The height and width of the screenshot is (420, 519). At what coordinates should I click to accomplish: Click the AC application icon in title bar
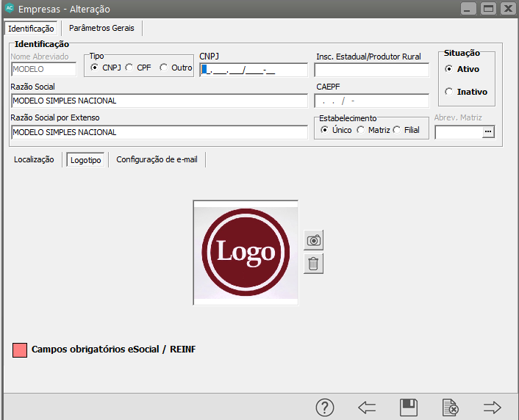(x=9, y=9)
